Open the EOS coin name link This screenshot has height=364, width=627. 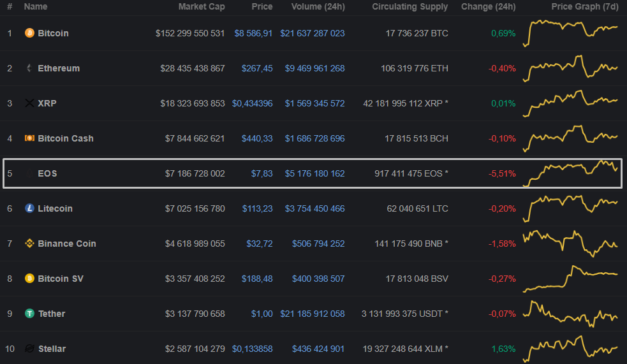(47, 173)
